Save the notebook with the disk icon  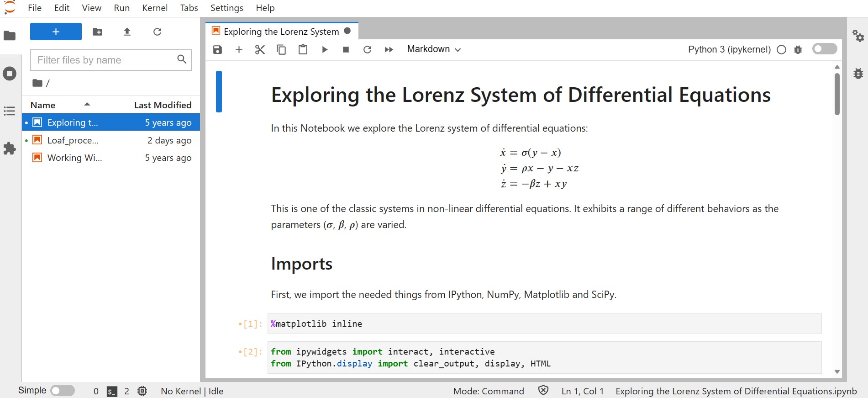(217, 49)
